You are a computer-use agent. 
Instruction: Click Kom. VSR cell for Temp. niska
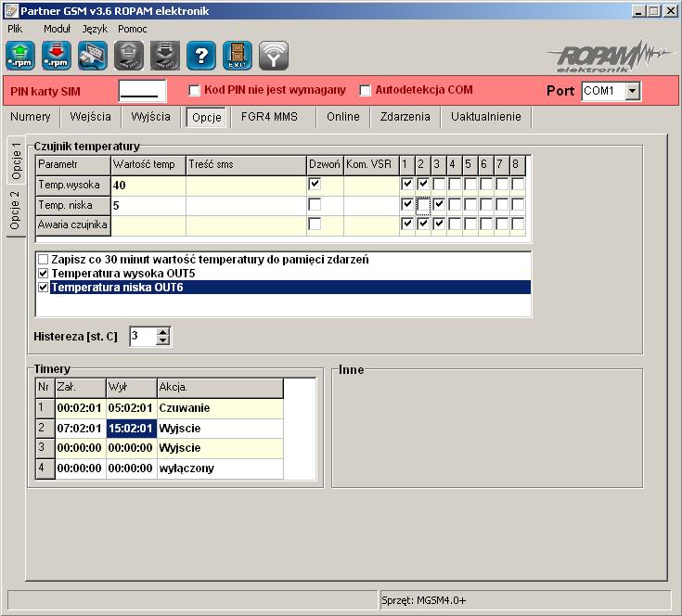pyautogui.click(x=371, y=205)
